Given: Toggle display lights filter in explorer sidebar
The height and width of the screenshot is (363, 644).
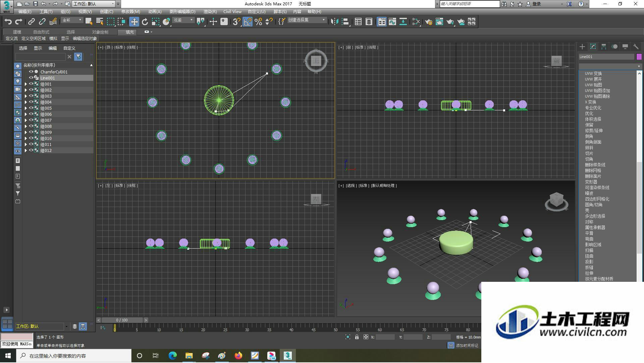Looking at the screenshot, I should 18,82.
